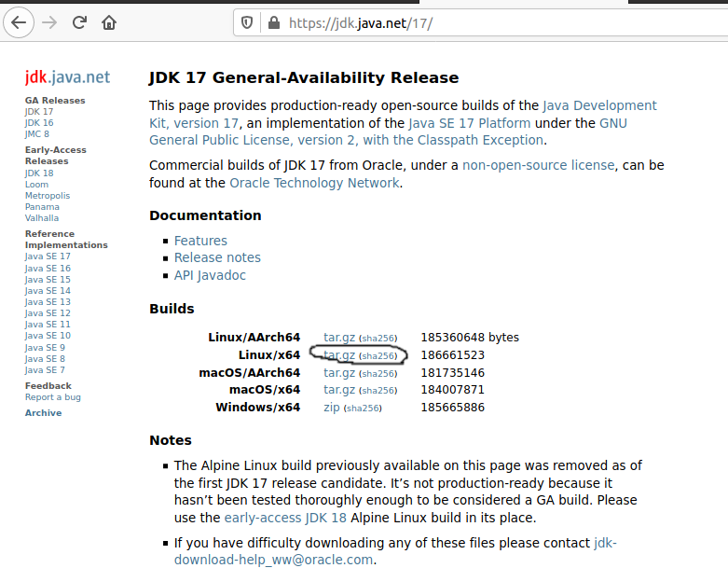Image resolution: width=728 pixels, height=582 pixels.
Task: Click the Documentation section heading
Action: (205, 215)
